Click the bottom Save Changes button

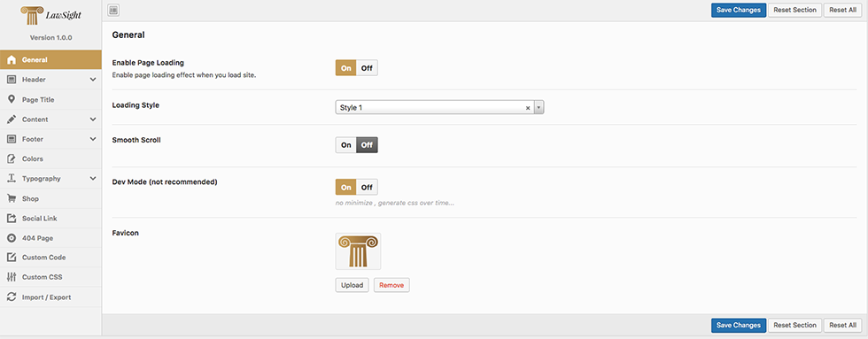[x=739, y=325]
